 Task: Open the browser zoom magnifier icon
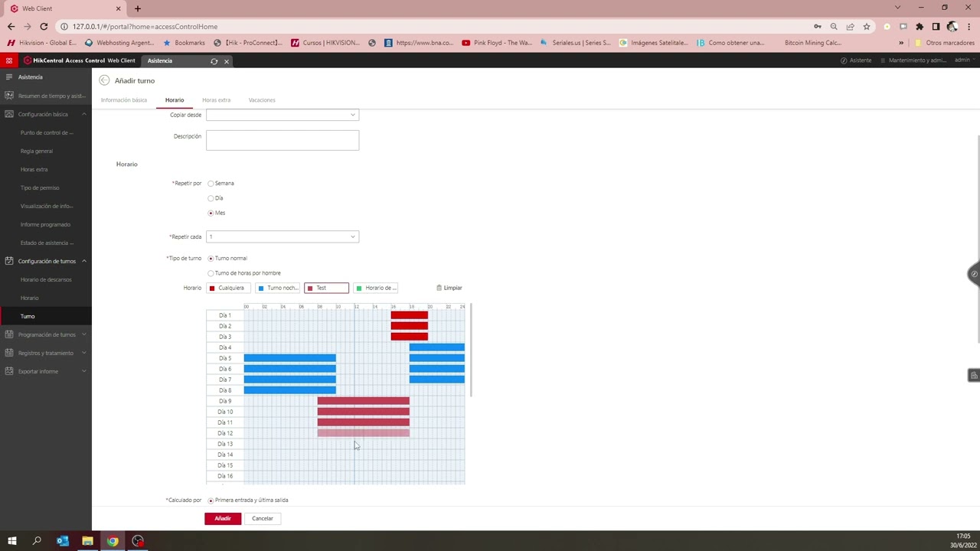point(834,27)
